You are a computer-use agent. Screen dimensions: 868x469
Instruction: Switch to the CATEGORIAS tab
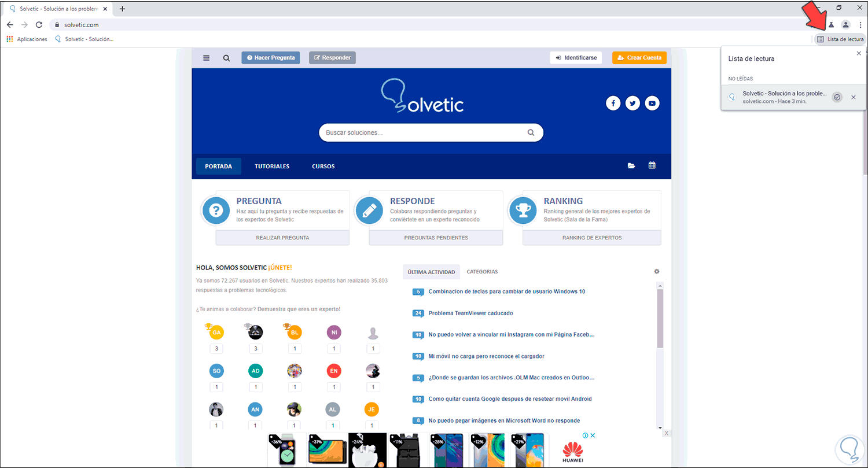click(x=482, y=272)
